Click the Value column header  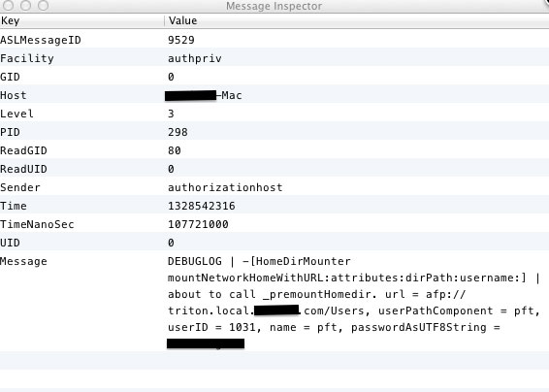tap(357, 20)
